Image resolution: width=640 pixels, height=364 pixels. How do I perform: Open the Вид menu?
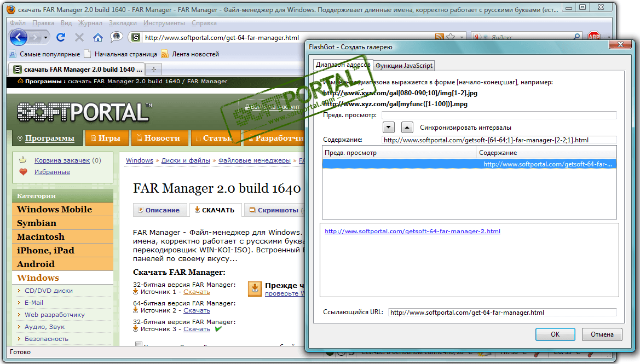(66, 23)
